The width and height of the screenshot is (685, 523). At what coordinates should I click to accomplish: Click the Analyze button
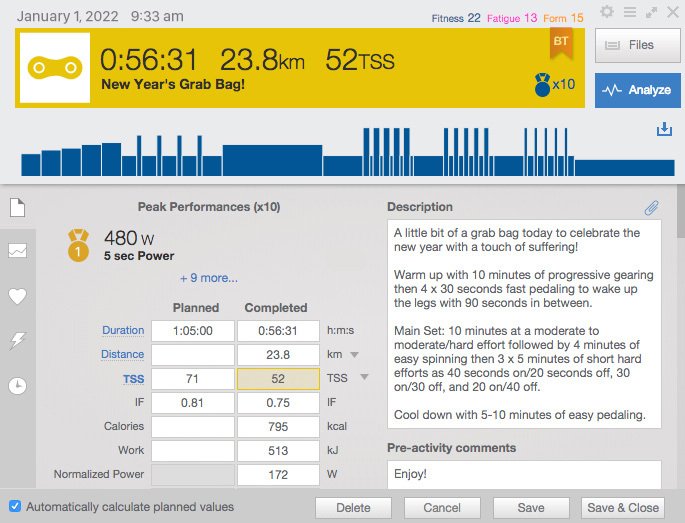pos(637,90)
